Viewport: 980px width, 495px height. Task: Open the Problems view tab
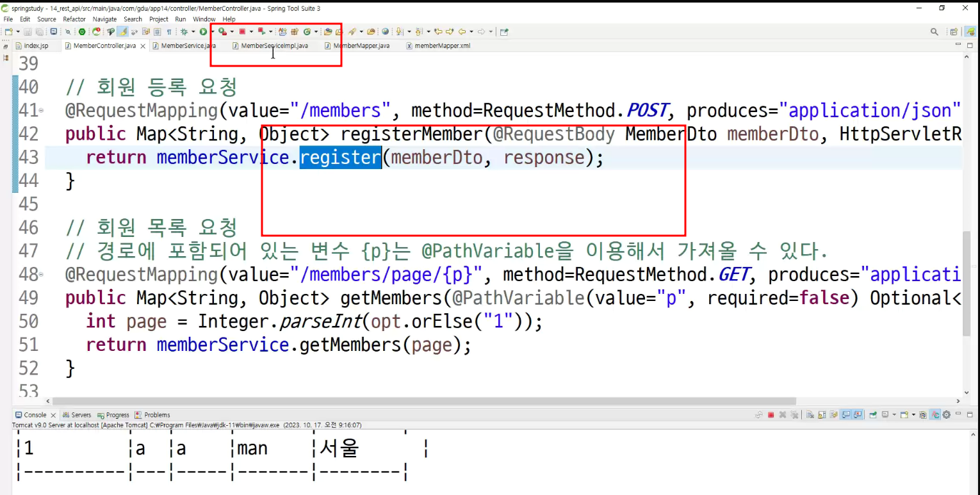pyautogui.click(x=153, y=415)
